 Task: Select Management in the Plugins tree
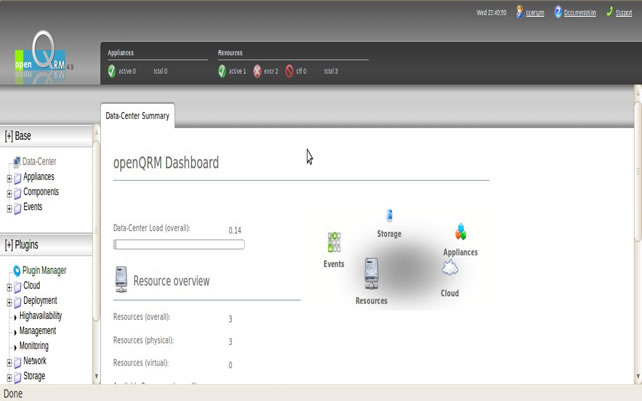tap(38, 331)
